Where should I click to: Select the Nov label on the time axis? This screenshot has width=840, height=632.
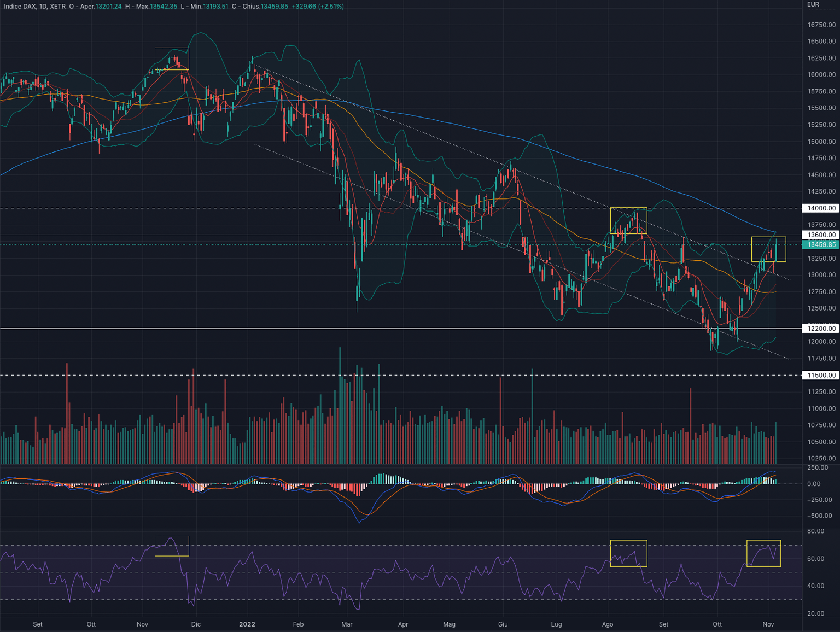tap(768, 624)
